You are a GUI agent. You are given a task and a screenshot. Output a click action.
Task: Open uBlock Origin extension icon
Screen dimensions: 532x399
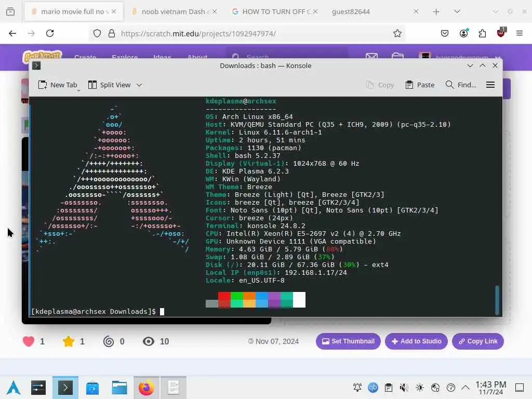[501, 33]
